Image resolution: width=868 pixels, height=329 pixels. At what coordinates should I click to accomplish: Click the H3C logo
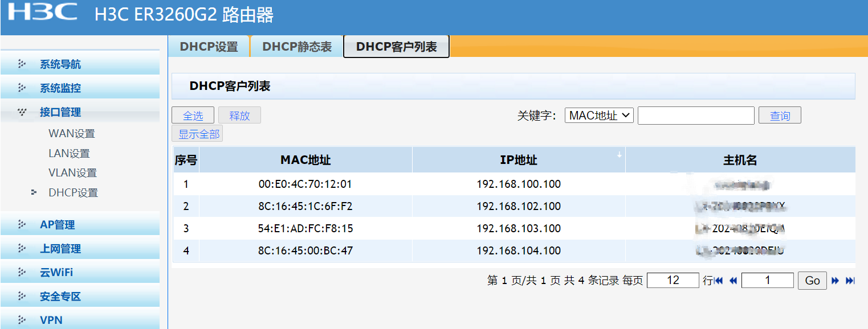coord(42,11)
